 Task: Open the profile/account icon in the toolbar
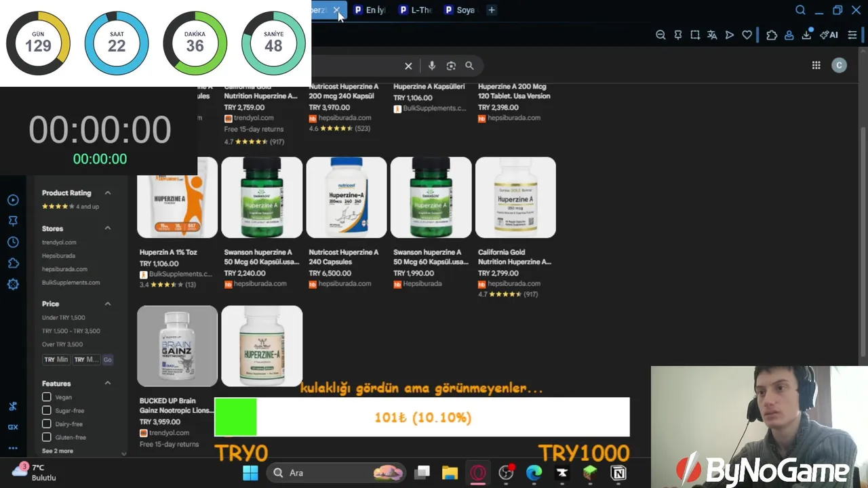coord(789,35)
